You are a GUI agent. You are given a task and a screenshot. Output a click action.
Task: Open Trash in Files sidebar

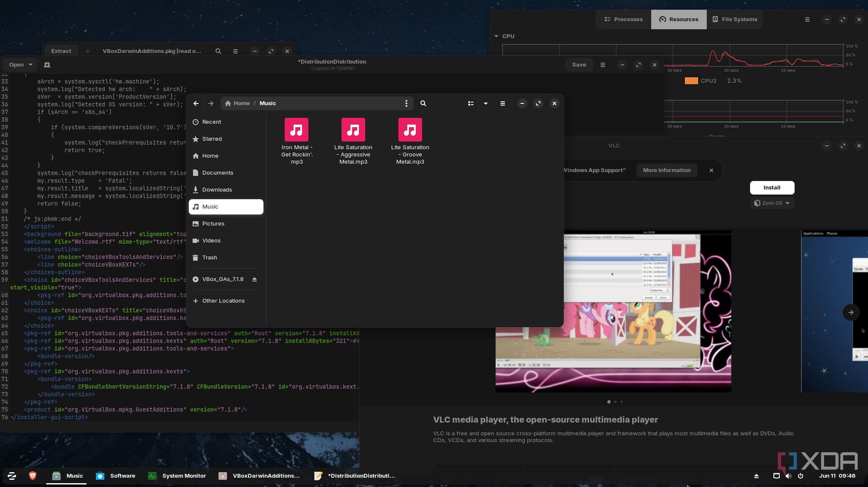point(226,258)
